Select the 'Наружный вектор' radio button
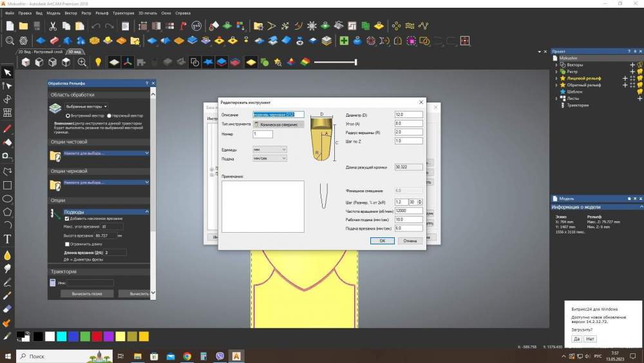Image resolution: width=644 pixels, height=363 pixels. (x=109, y=115)
